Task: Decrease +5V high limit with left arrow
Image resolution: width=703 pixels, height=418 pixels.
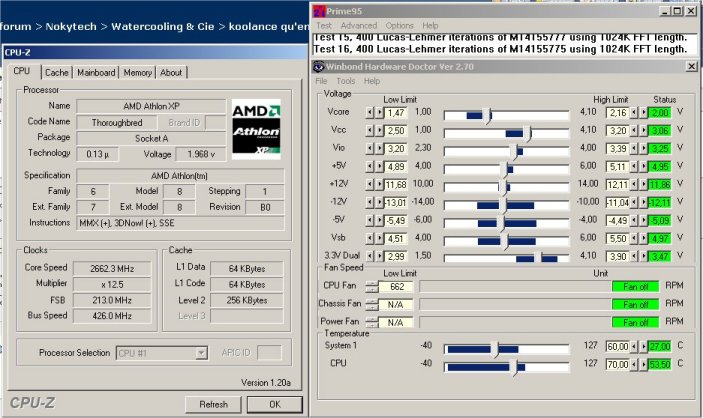Action: tap(634, 166)
